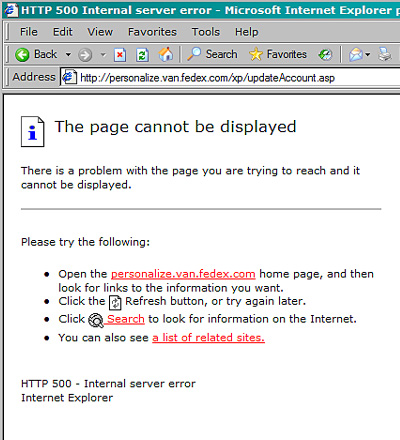Image resolution: width=400 pixels, height=440 pixels.
Task: Open the Help menu
Action: [247, 32]
